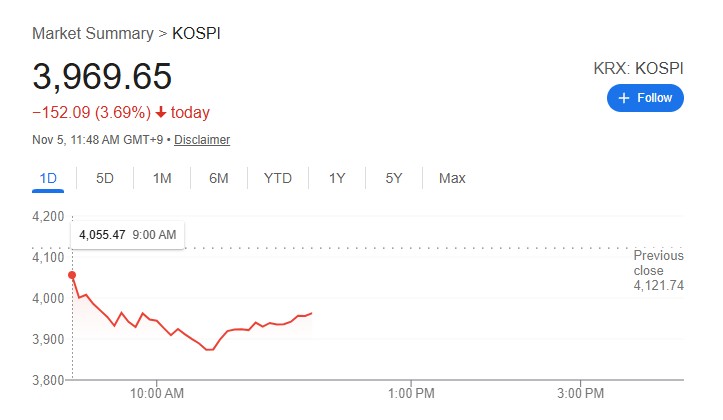723x420 pixels.
Task: Show the Max time range
Action: pyautogui.click(x=452, y=179)
